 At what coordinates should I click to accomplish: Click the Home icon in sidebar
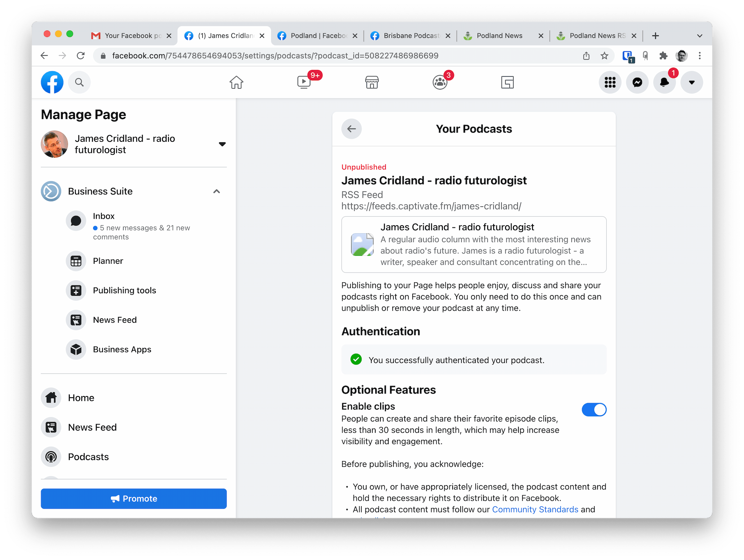(x=52, y=396)
